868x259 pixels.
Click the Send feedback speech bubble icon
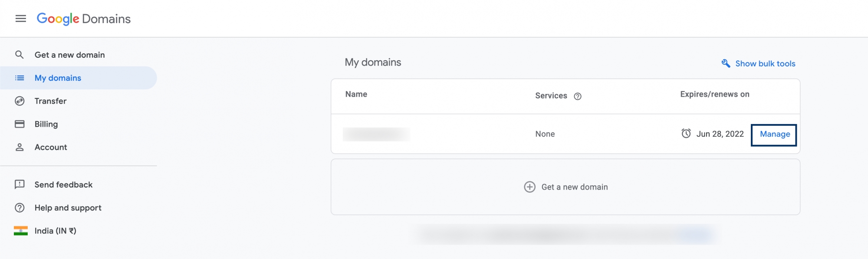[20, 184]
